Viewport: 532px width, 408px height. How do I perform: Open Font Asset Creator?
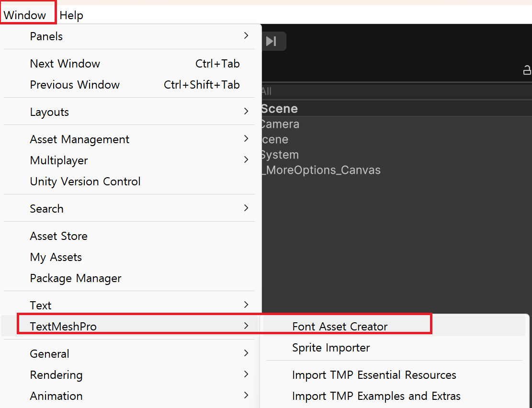(x=394, y=326)
